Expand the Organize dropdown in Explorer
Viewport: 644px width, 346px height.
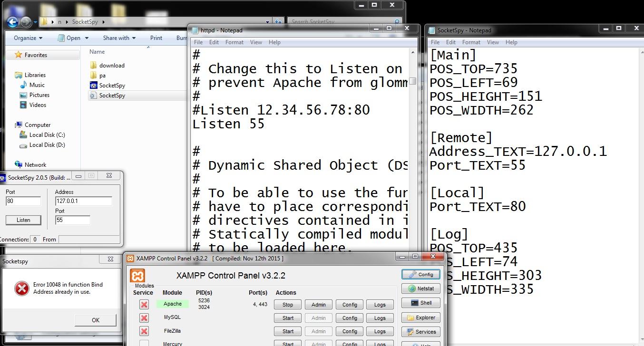click(28, 38)
